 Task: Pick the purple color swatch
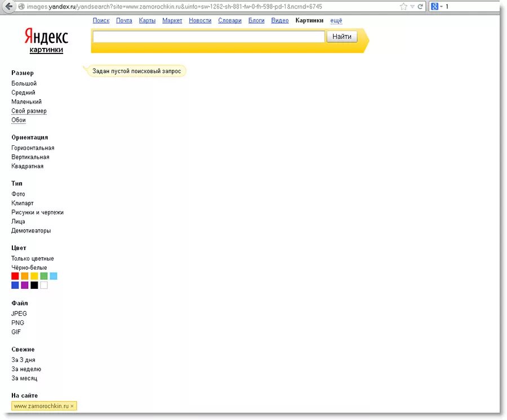pos(25,285)
